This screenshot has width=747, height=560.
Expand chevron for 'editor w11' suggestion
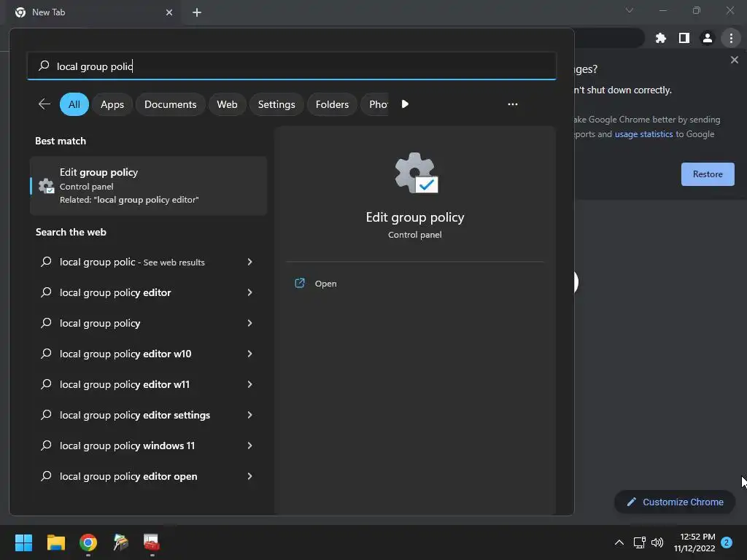click(x=249, y=384)
